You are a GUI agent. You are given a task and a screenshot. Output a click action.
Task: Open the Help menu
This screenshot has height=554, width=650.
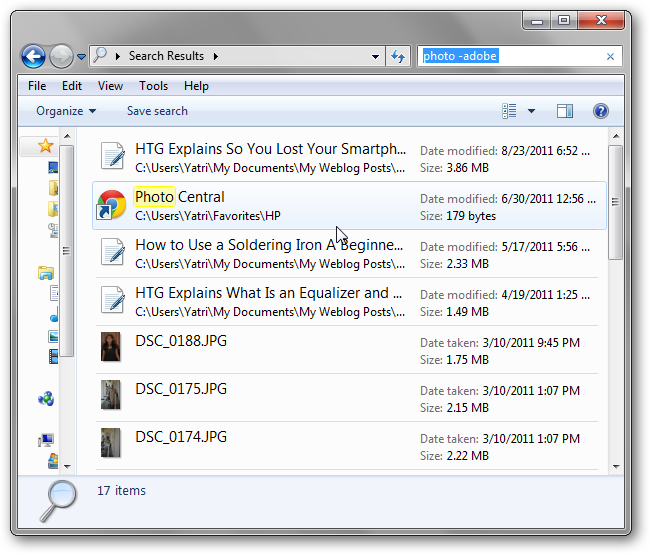[x=196, y=86]
